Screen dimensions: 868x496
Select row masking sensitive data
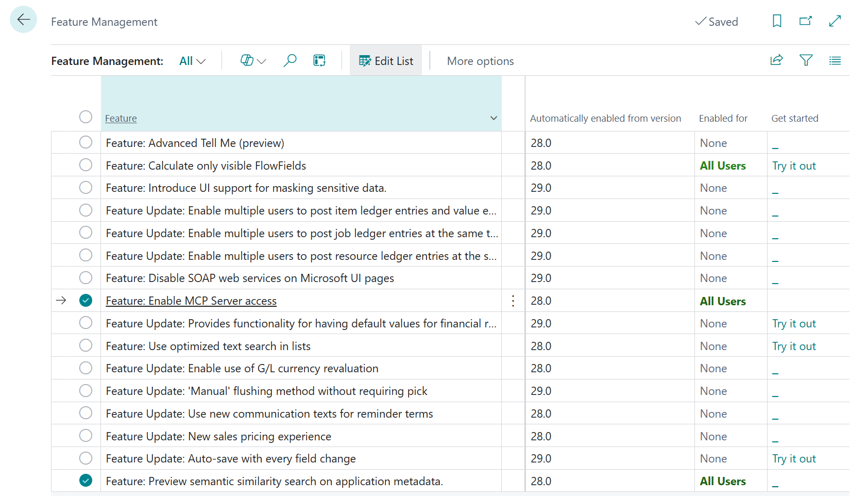(86, 187)
